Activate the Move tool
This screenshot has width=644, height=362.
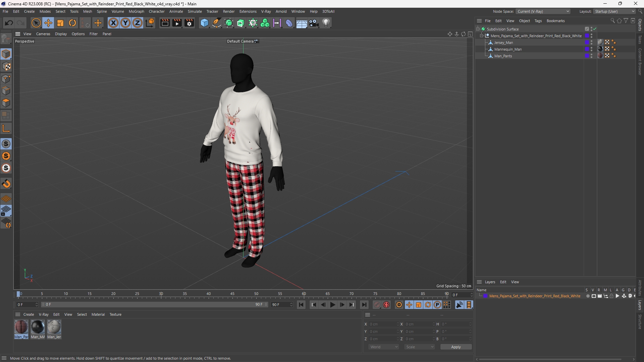48,23
